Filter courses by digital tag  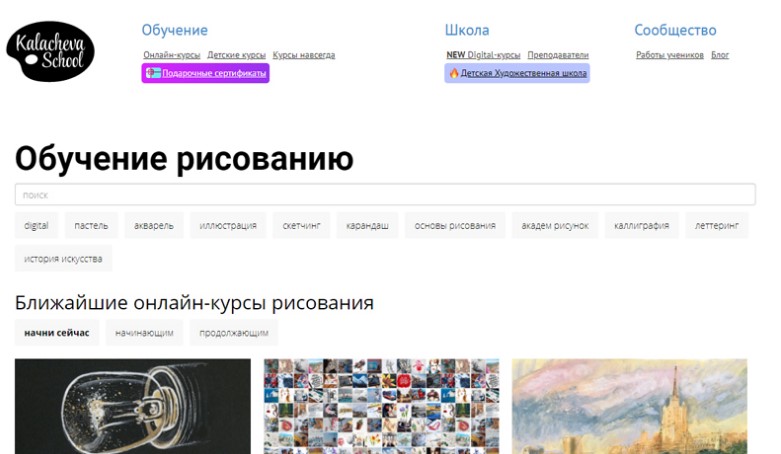(x=36, y=226)
